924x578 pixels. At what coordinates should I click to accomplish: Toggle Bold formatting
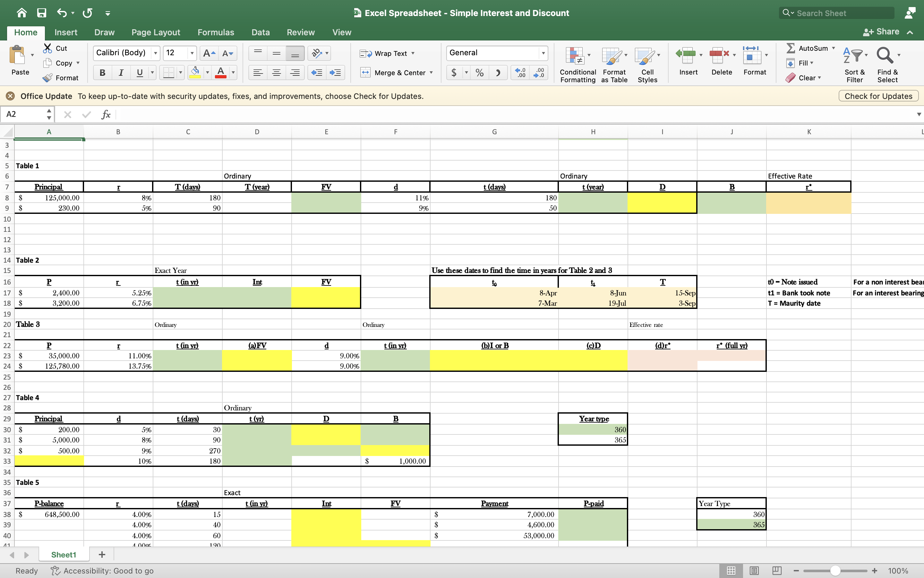(102, 73)
